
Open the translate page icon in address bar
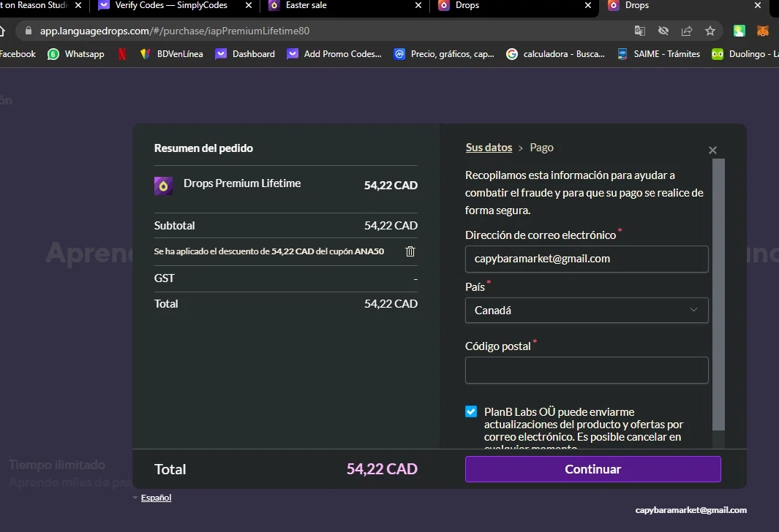[x=640, y=31]
